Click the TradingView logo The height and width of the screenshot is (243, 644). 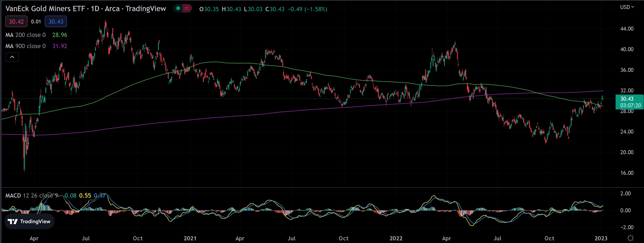coord(29,221)
